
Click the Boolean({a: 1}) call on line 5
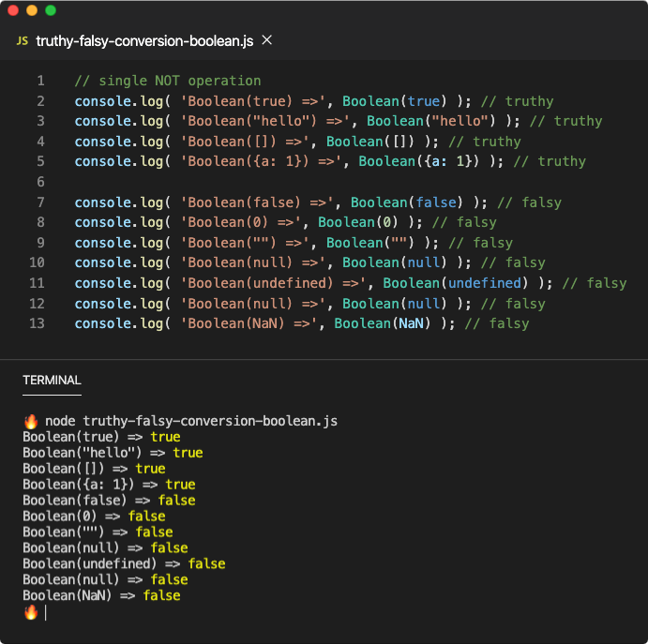[419, 161]
